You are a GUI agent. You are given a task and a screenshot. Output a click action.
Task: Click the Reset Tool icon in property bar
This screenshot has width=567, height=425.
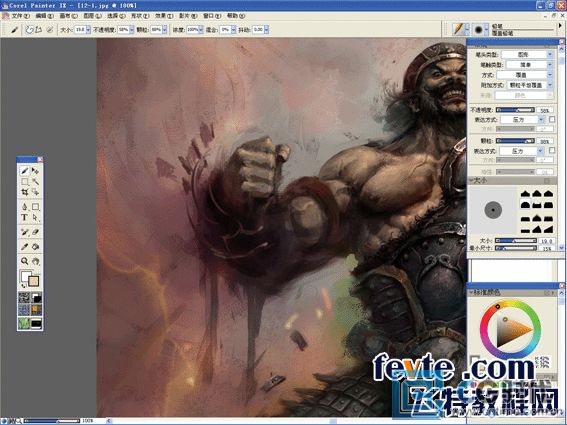50,30
